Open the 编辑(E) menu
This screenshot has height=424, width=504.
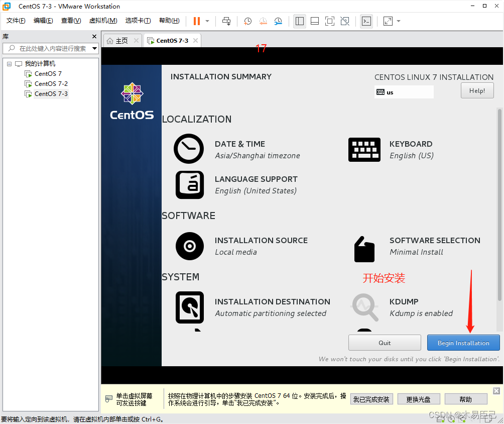pyautogui.click(x=43, y=21)
